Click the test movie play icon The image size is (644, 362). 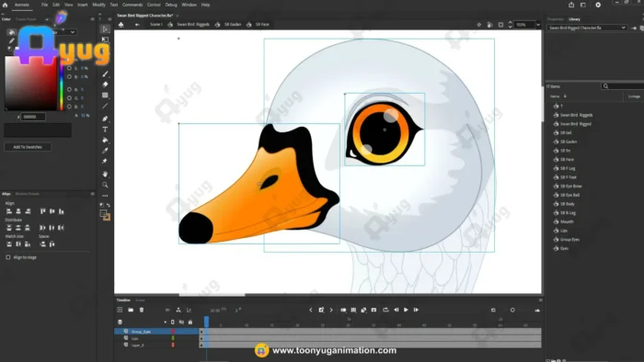pyautogui.click(x=598, y=5)
